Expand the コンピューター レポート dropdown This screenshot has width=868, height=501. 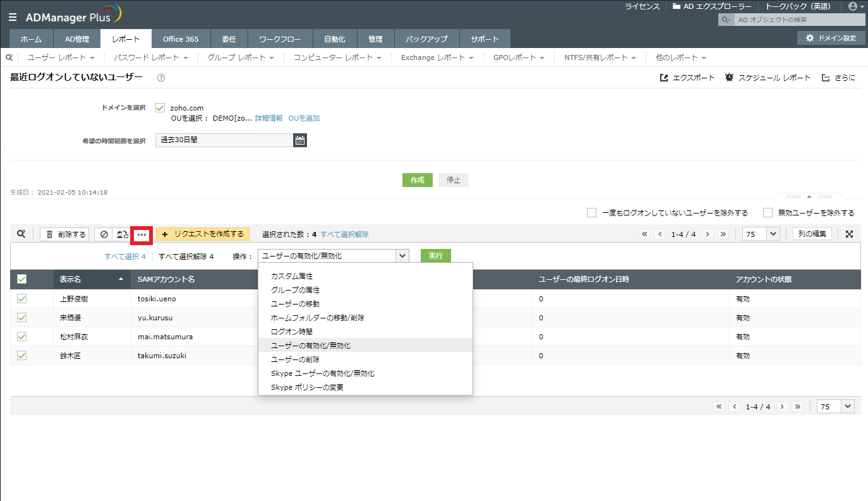coord(337,57)
